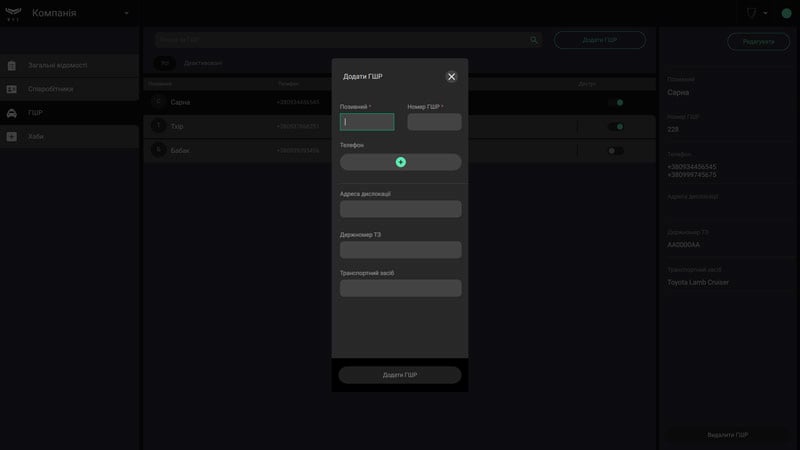Screen dimensions: 800x450
Task: Click plate number AA0000AA in details panel
Action: coord(683,245)
